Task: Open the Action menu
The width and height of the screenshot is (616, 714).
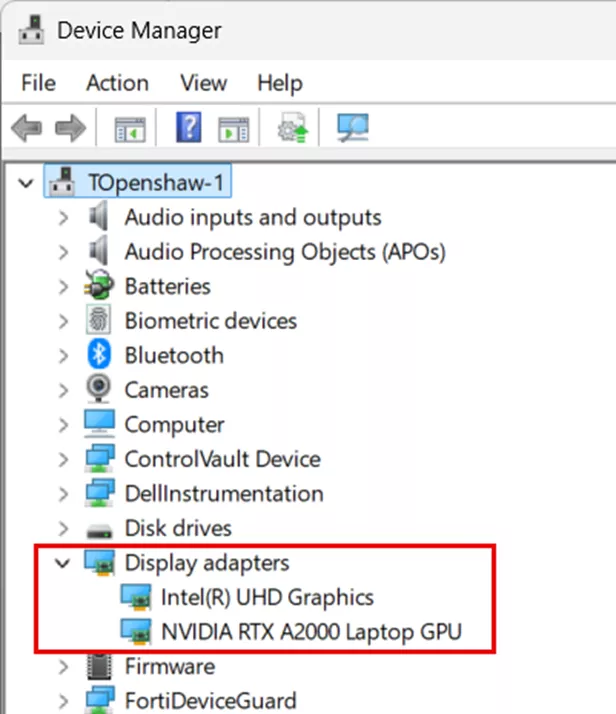Action: [117, 83]
